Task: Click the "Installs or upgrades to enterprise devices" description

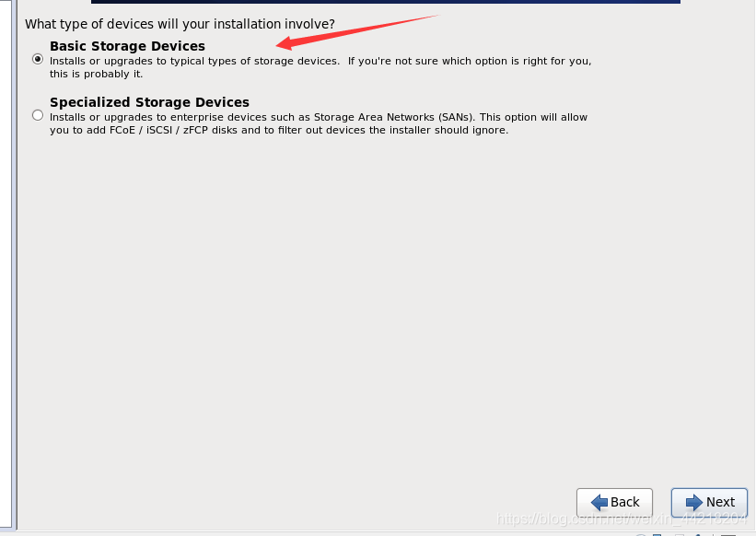Action: tap(180, 117)
